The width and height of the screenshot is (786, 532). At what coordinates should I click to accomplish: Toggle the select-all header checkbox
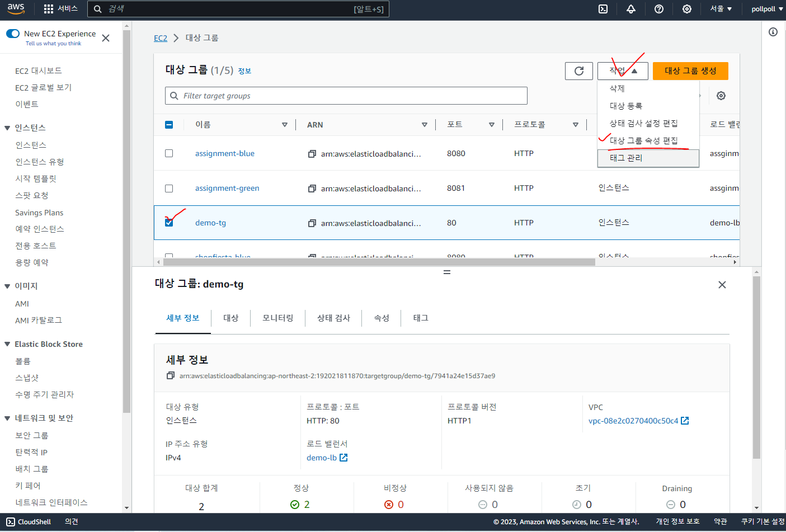point(169,125)
